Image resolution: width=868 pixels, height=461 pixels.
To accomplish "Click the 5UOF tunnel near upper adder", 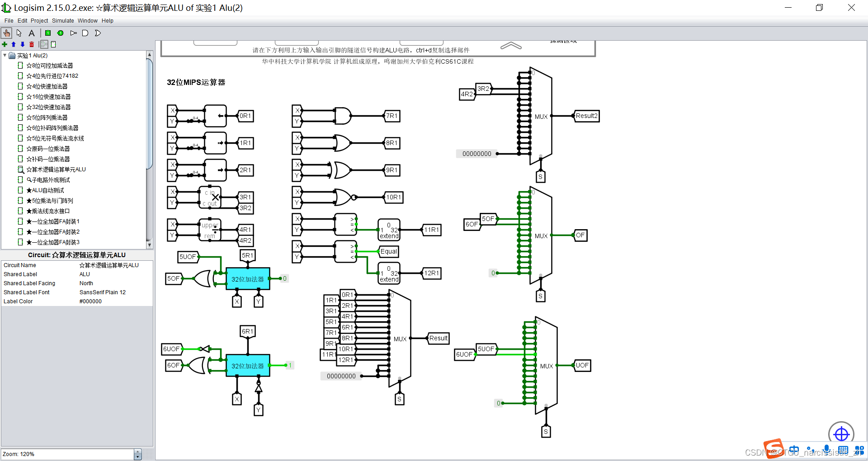I will pyautogui.click(x=188, y=257).
